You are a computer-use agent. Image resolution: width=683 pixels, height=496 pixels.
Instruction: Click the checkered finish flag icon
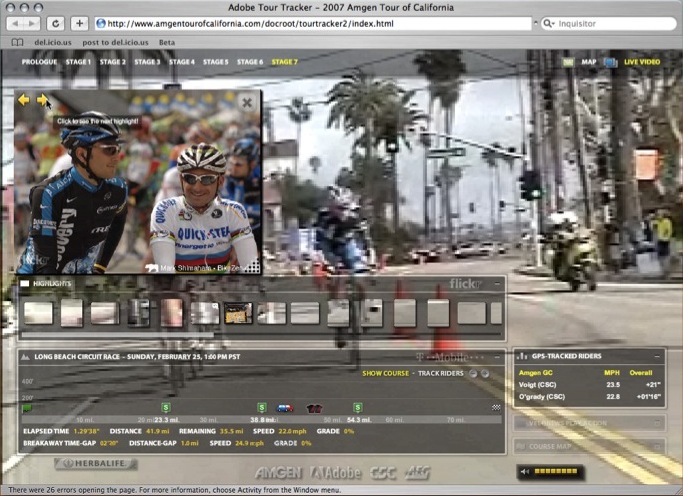pos(496,408)
